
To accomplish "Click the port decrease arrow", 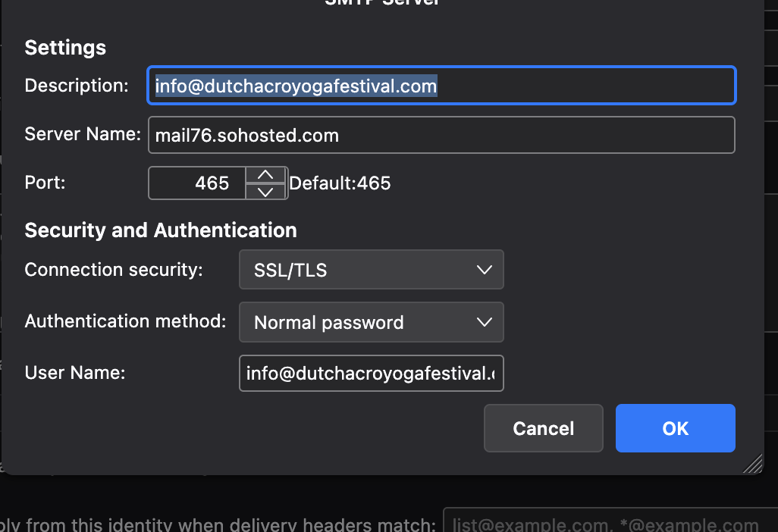I will 265,191.
